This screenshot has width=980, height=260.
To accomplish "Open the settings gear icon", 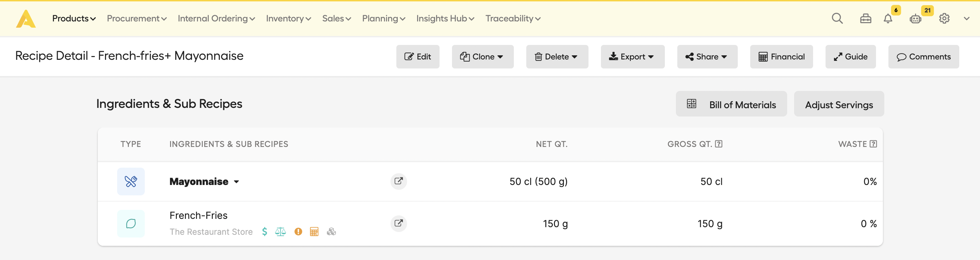I will pyautogui.click(x=944, y=18).
